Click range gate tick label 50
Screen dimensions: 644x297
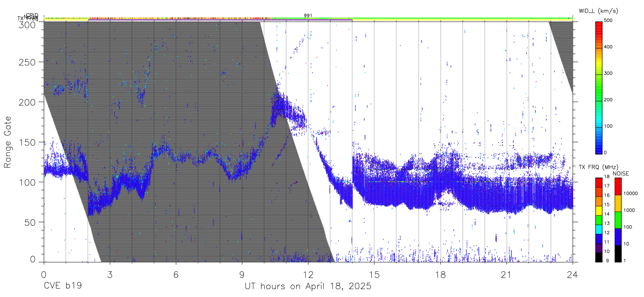31,222
